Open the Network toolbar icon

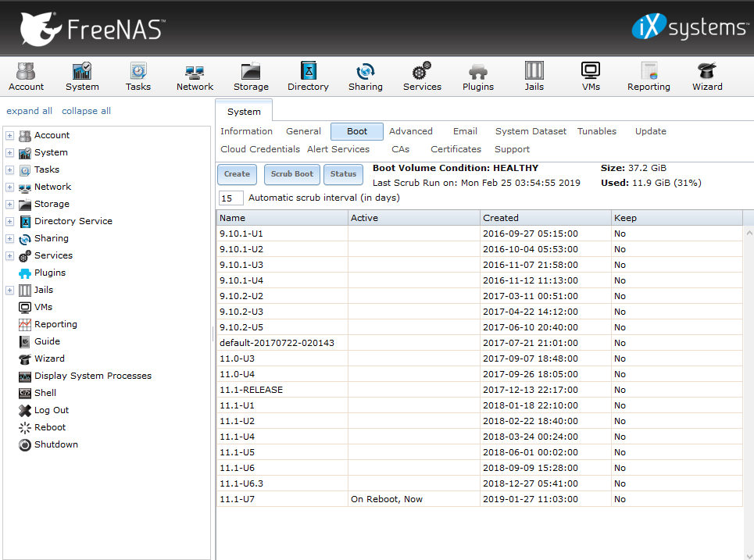(195, 77)
